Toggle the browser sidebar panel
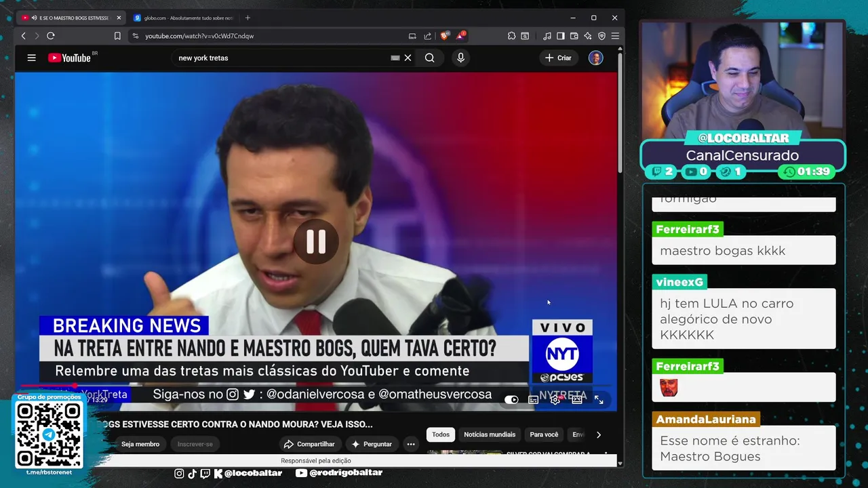Viewport: 868px width, 488px height. [x=561, y=36]
